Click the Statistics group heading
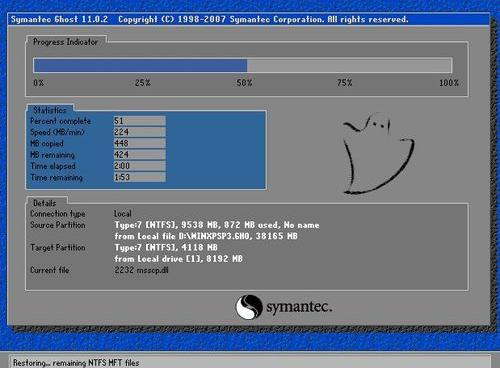This screenshot has width=500, height=368. [50, 110]
